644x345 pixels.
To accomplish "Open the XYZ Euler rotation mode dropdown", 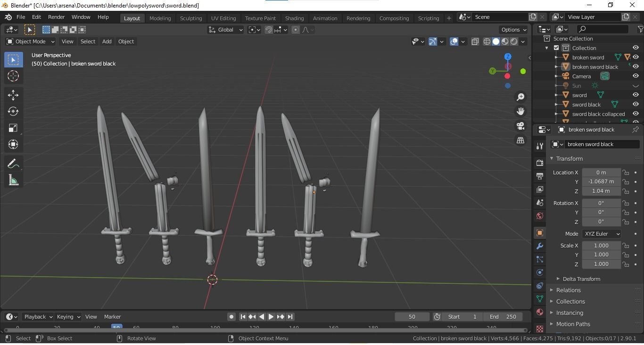I will click(x=602, y=234).
